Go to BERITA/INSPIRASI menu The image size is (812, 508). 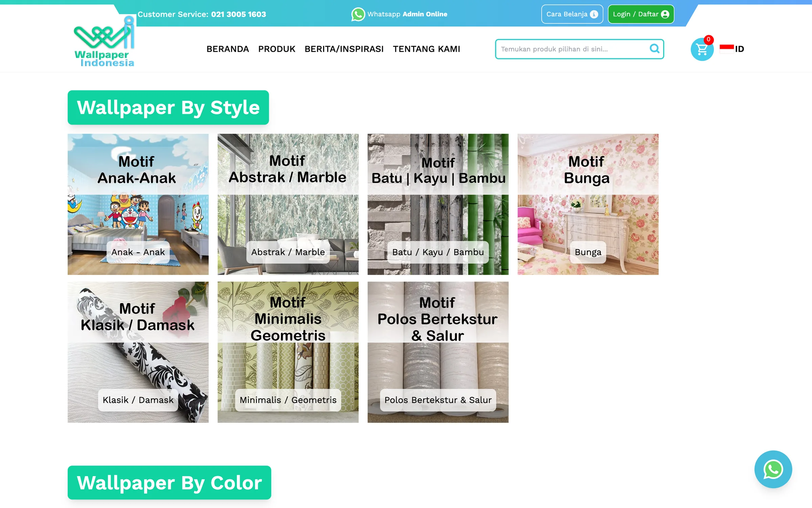tap(344, 49)
